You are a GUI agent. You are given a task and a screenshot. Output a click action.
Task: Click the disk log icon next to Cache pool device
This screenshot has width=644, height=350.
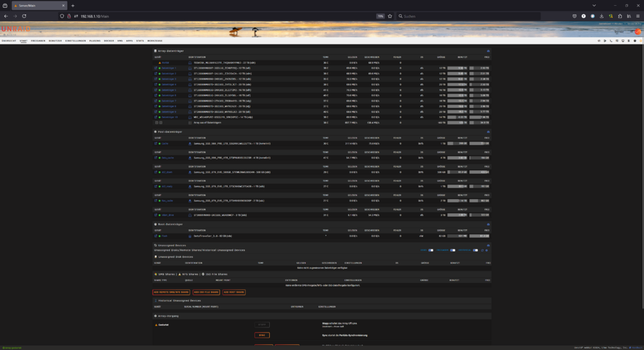point(190,144)
